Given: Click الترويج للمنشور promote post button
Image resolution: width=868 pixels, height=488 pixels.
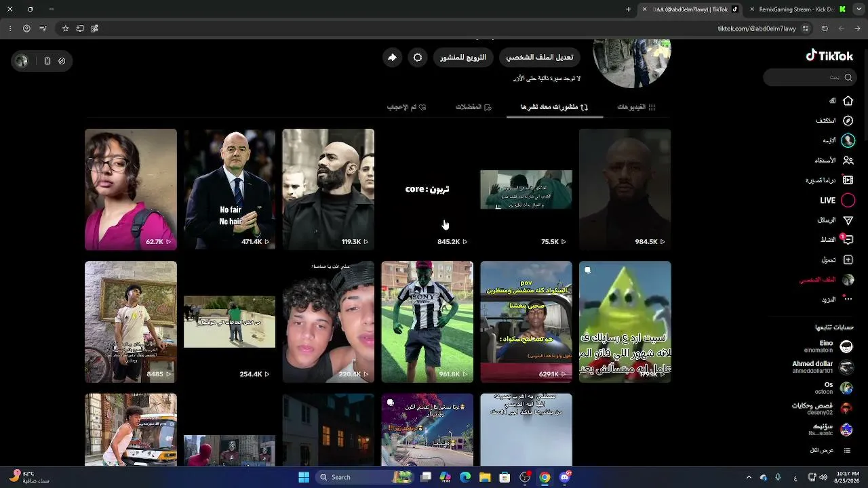Looking at the screenshot, I should [463, 58].
